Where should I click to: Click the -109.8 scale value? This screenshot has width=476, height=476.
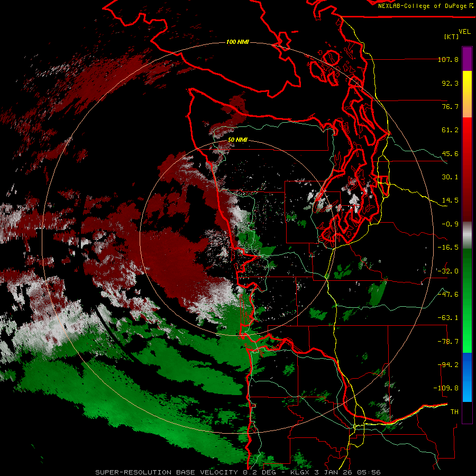click(x=446, y=388)
